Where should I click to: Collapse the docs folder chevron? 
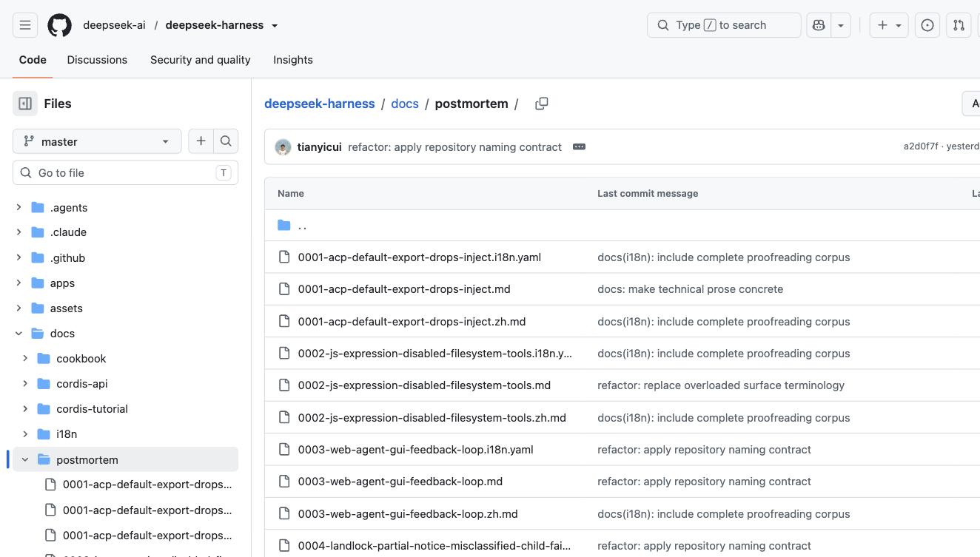19,334
